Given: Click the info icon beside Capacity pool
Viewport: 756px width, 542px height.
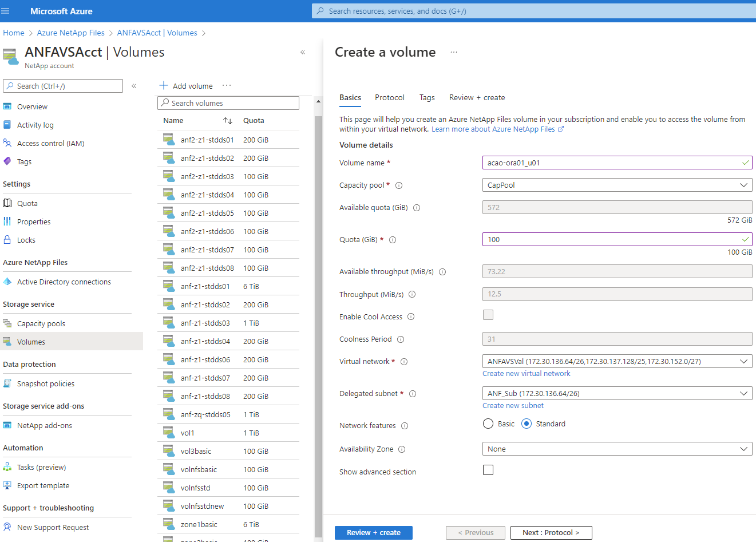Looking at the screenshot, I should [399, 185].
